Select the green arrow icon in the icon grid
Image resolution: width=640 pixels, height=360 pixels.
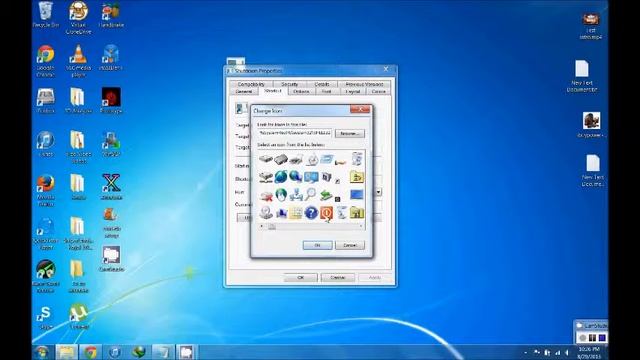pyautogui.click(x=326, y=195)
